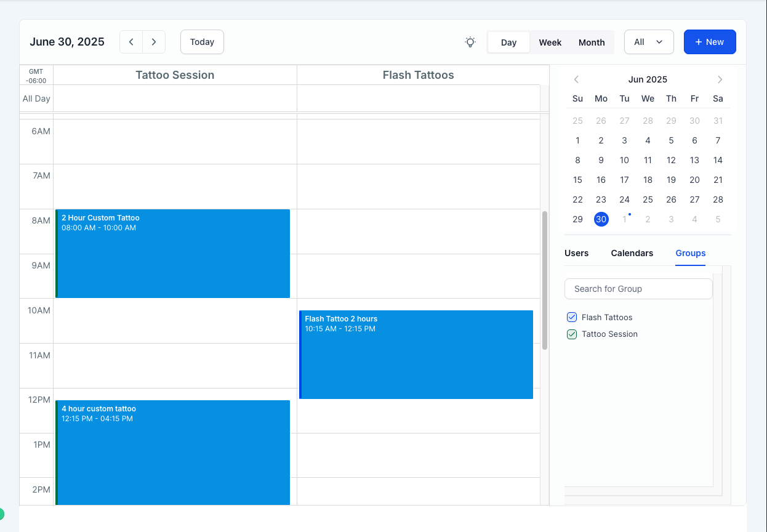The height and width of the screenshot is (532, 767).
Task: Select June 10 in mini calendar
Action: [624, 160]
